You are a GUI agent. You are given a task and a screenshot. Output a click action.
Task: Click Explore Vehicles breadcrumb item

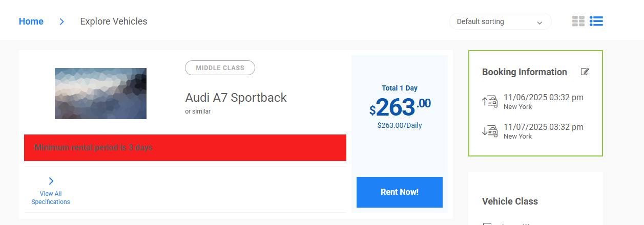pyautogui.click(x=114, y=21)
